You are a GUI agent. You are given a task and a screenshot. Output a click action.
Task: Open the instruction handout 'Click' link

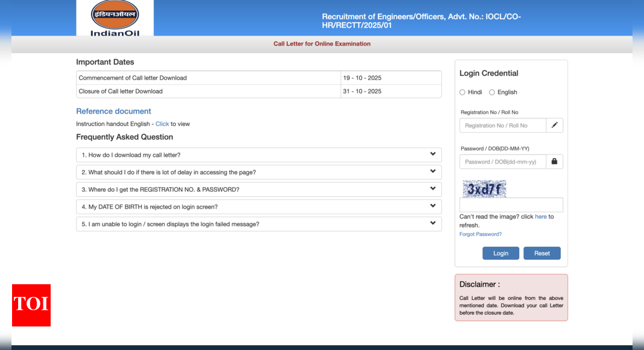[162, 124]
